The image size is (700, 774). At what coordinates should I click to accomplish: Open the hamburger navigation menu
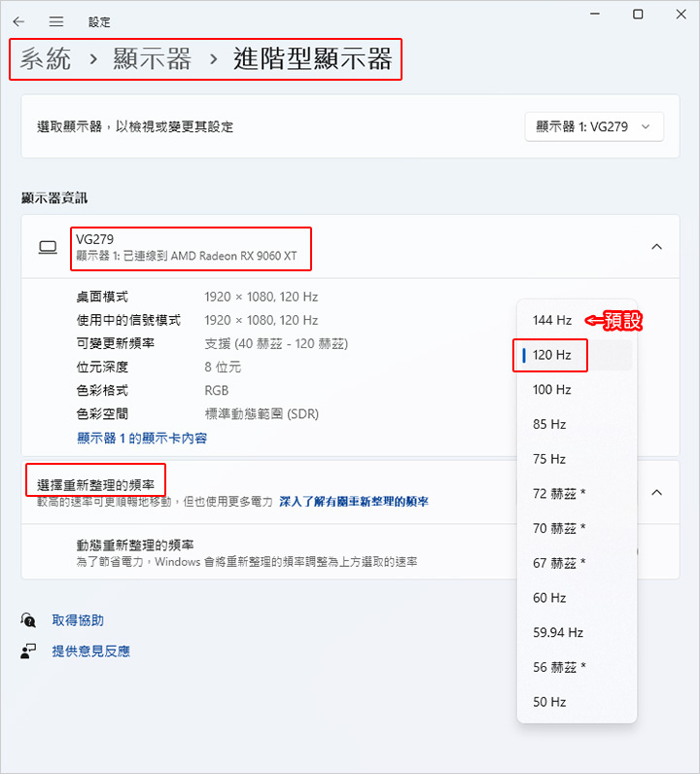coord(56,21)
